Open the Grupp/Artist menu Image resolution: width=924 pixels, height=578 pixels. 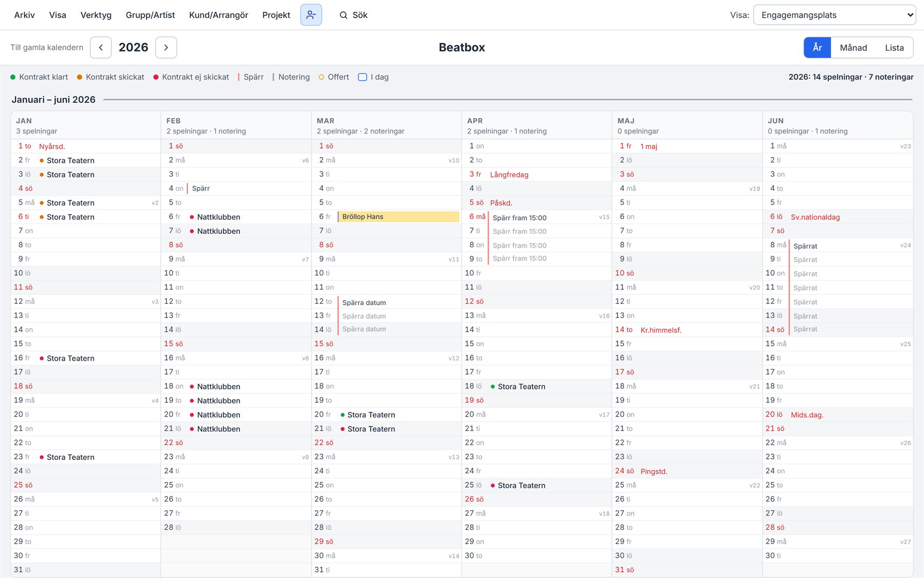[150, 15]
